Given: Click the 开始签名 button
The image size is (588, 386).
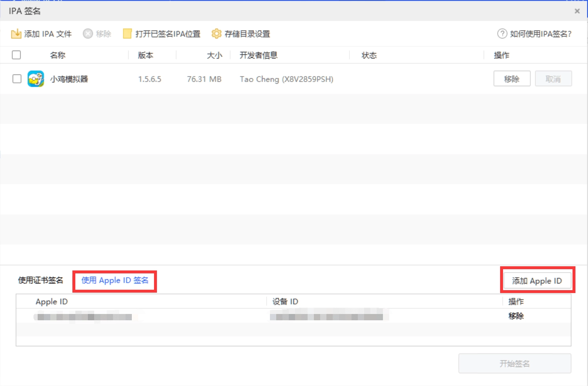Looking at the screenshot, I should coord(514,363).
